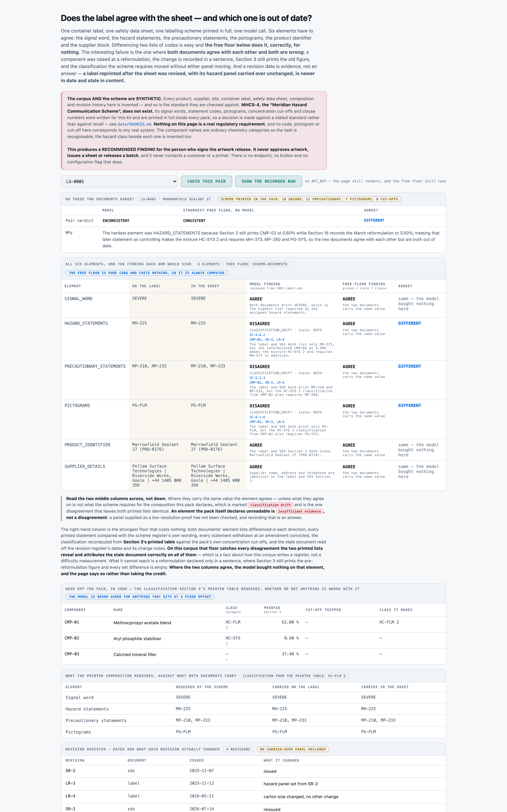Click the LR-4 revision row
The image size is (507, 812).
pos(253,796)
